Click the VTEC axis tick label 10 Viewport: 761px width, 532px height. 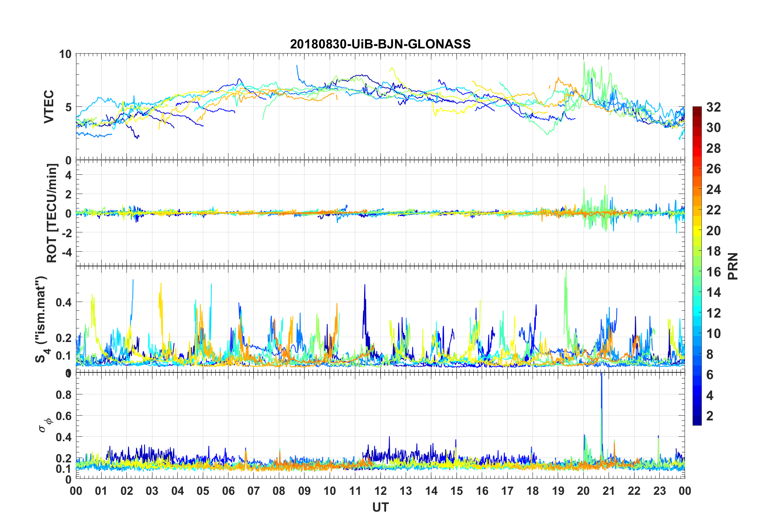point(65,54)
